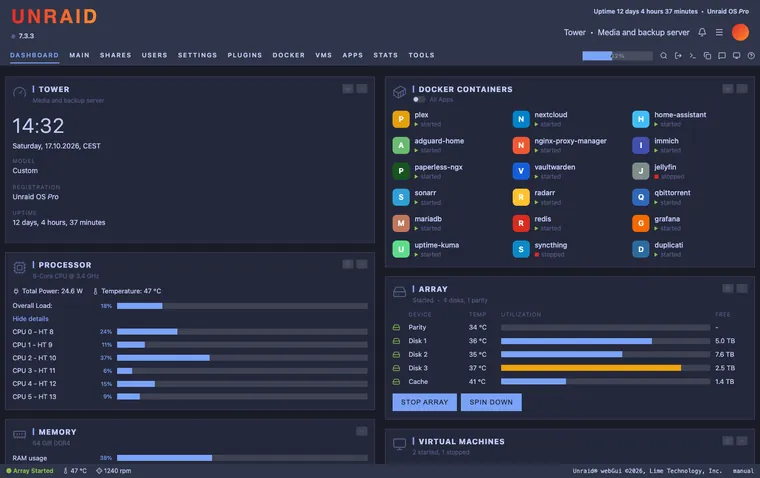Click the Array Started status text
The width and height of the screenshot is (760, 478).
(x=33, y=471)
